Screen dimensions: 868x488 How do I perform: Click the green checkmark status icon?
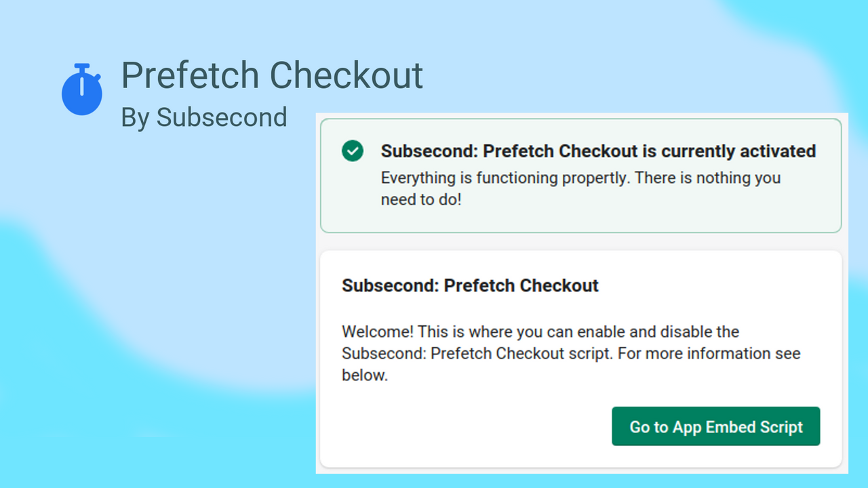pos(353,151)
